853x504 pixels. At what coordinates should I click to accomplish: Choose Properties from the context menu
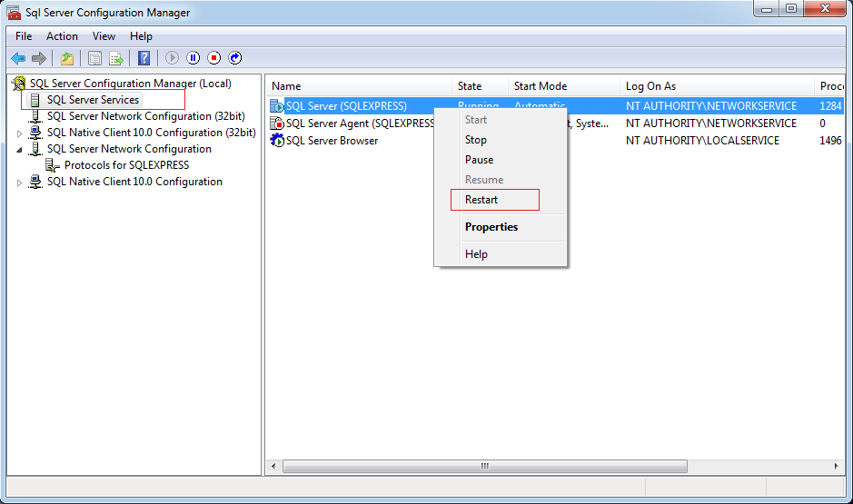coord(501,227)
